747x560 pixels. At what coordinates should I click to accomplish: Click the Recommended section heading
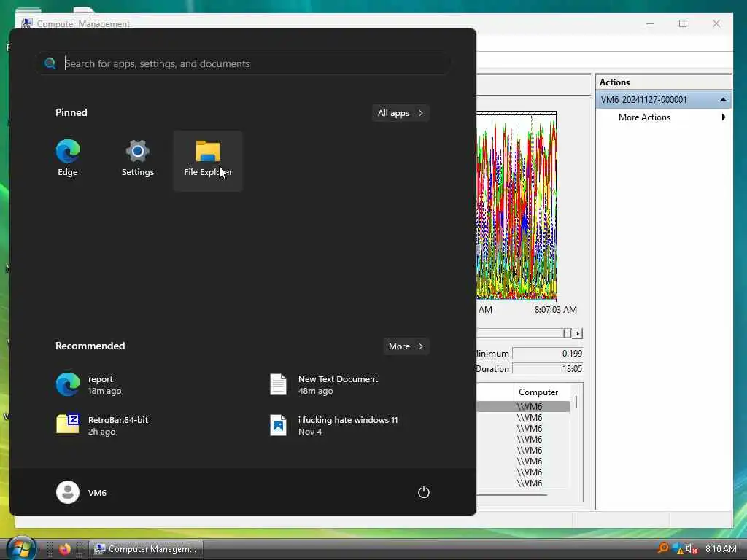[90, 346]
